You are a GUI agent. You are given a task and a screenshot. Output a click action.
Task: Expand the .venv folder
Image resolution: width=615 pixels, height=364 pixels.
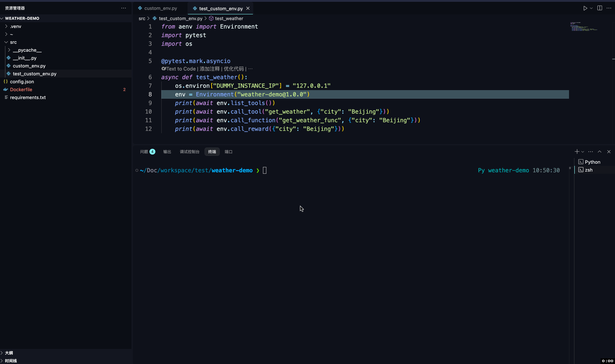pyautogui.click(x=16, y=26)
